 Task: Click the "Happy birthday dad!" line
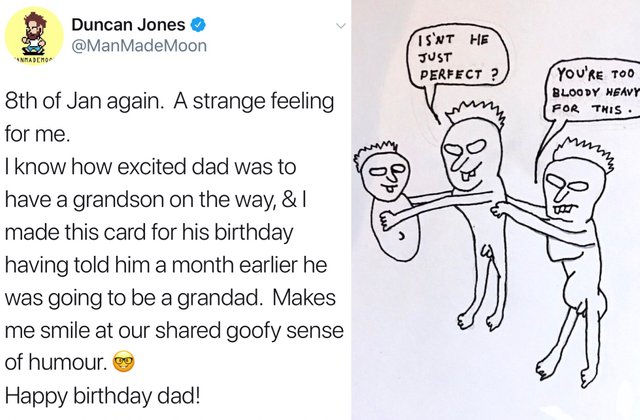click(102, 396)
